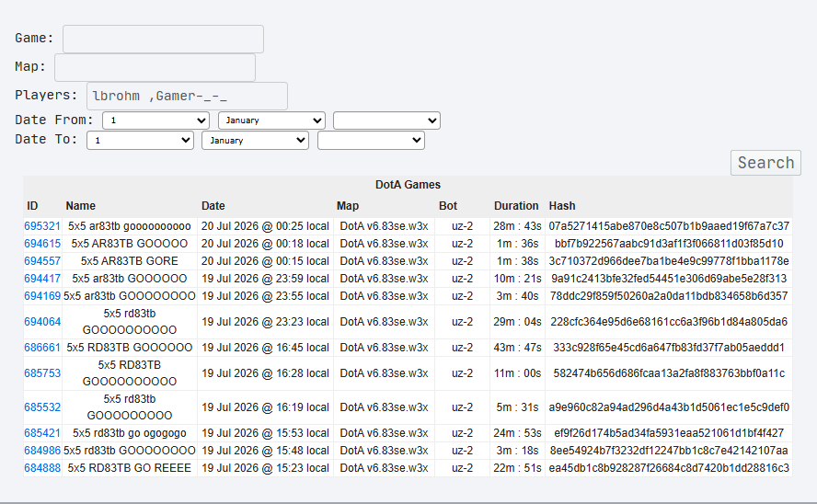Click duration '24m : 53s'
Image resolution: width=817 pixels, height=504 pixels.
[x=517, y=433]
